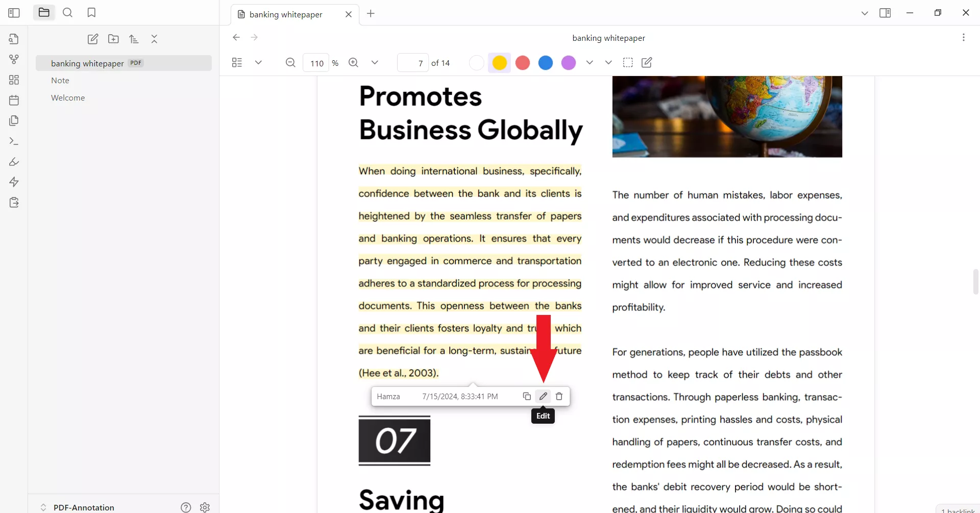This screenshot has height=513, width=980.
Task: Click the zoom out magnifier icon
Action: click(x=290, y=62)
